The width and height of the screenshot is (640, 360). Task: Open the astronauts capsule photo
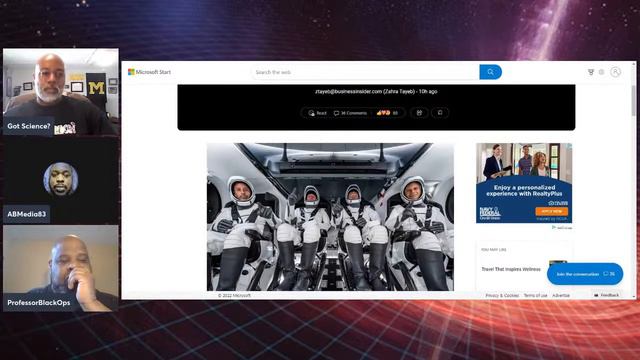click(330, 217)
